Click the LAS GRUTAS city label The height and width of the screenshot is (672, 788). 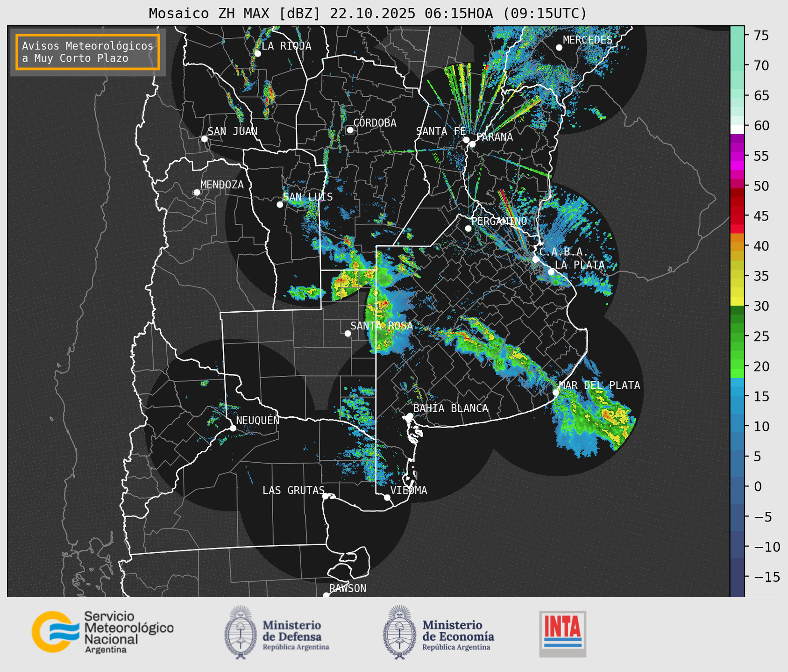293,490
